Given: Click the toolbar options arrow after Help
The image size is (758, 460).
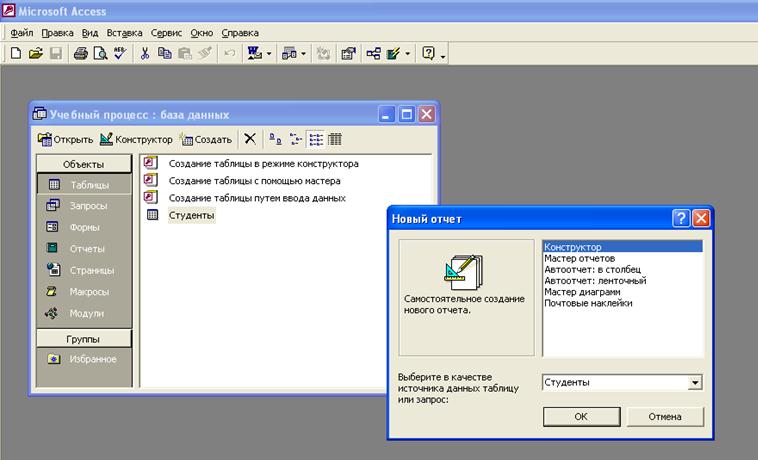Looking at the screenshot, I should pos(443,55).
